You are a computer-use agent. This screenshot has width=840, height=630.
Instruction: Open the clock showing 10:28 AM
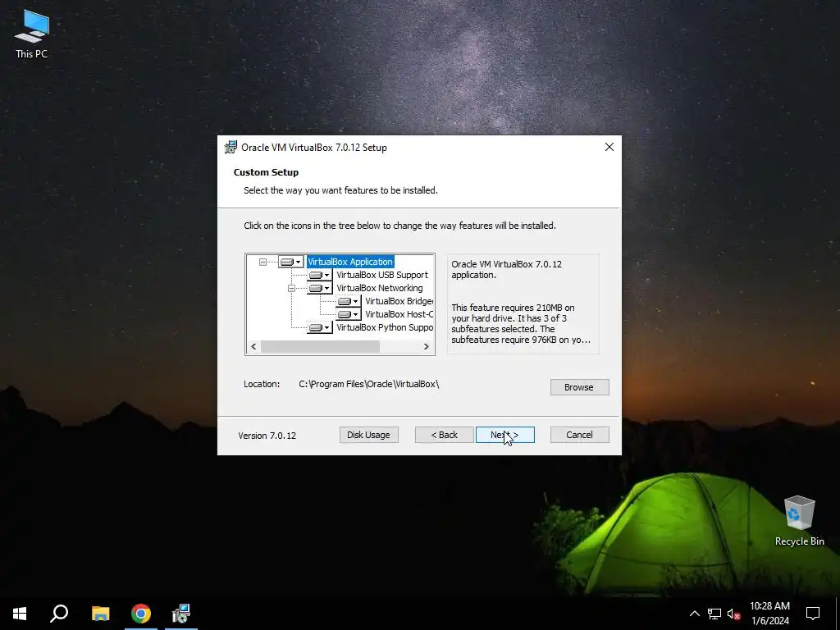tap(769, 614)
